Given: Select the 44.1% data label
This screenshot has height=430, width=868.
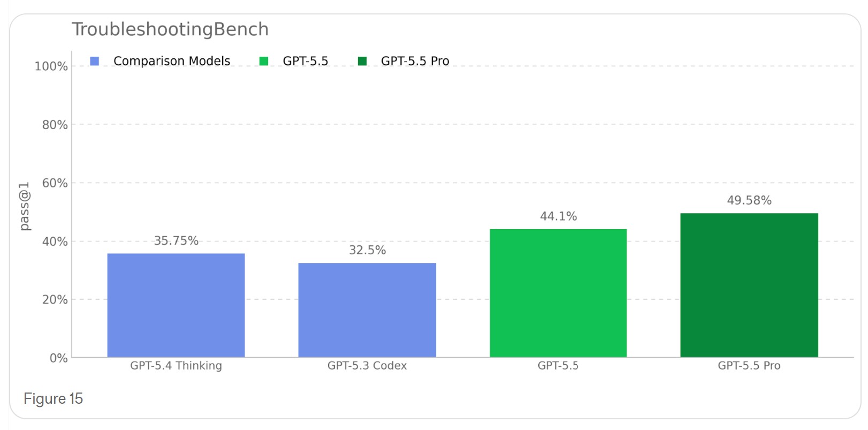Looking at the screenshot, I should (558, 216).
